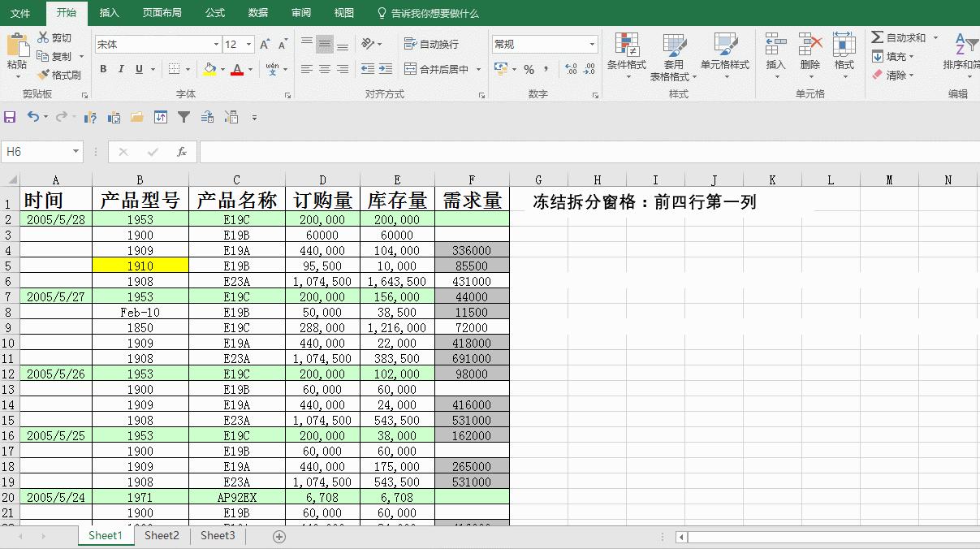
Task: Open the Sheet2 worksheet tab
Action: point(161,535)
